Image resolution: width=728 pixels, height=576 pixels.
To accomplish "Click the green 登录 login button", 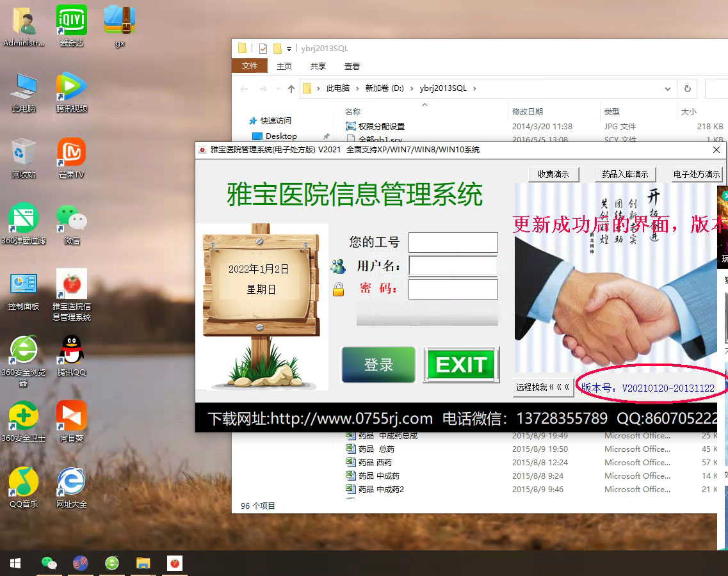I will (378, 365).
